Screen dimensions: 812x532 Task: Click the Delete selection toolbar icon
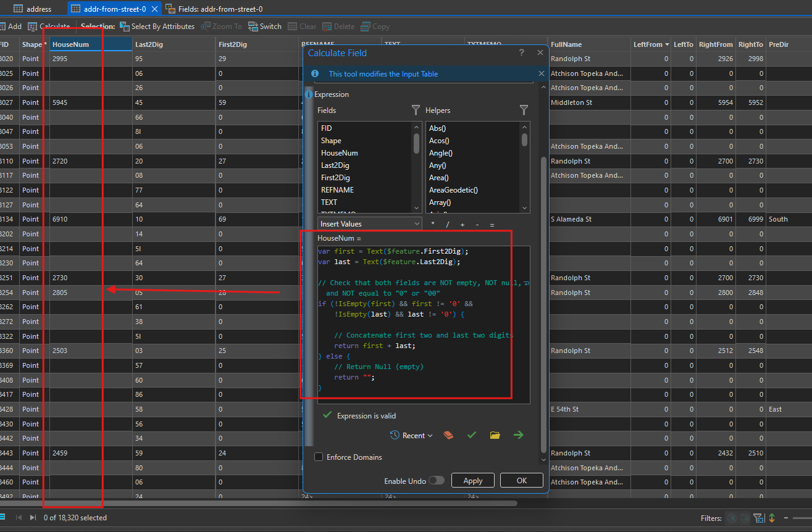(327, 27)
